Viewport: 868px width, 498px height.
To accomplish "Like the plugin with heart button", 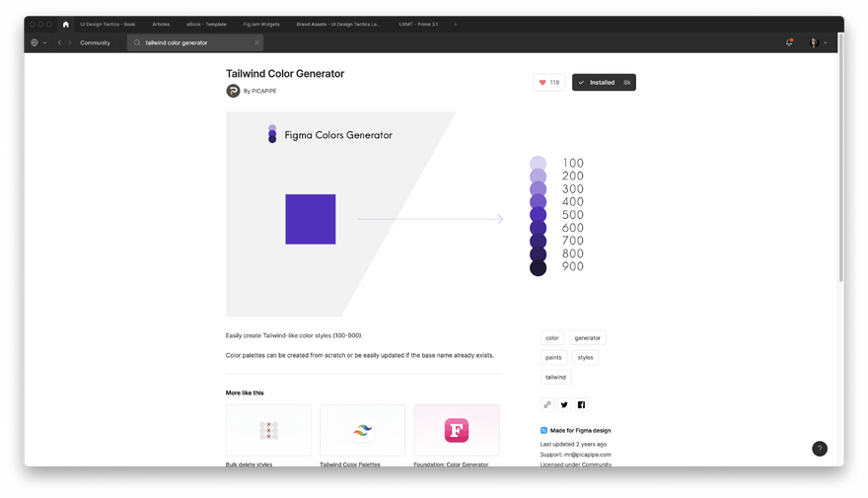I will coord(549,83).
